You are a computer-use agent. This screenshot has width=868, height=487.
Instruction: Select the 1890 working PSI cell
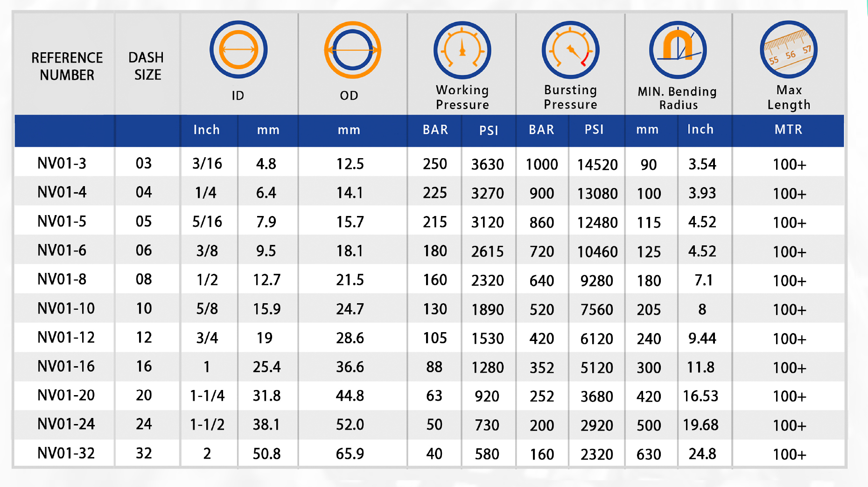(x=487, y=309)
